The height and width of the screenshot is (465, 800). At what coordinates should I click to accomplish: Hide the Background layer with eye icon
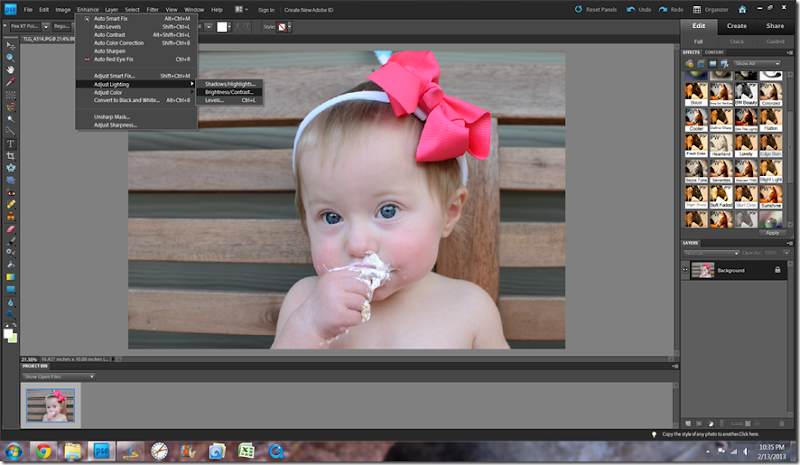tap(686, 270)
